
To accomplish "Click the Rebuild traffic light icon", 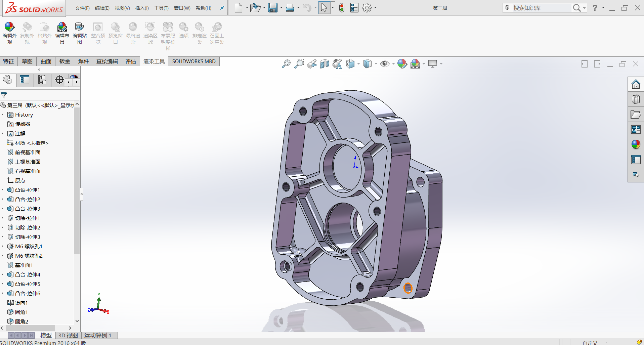I will (342, 8).
